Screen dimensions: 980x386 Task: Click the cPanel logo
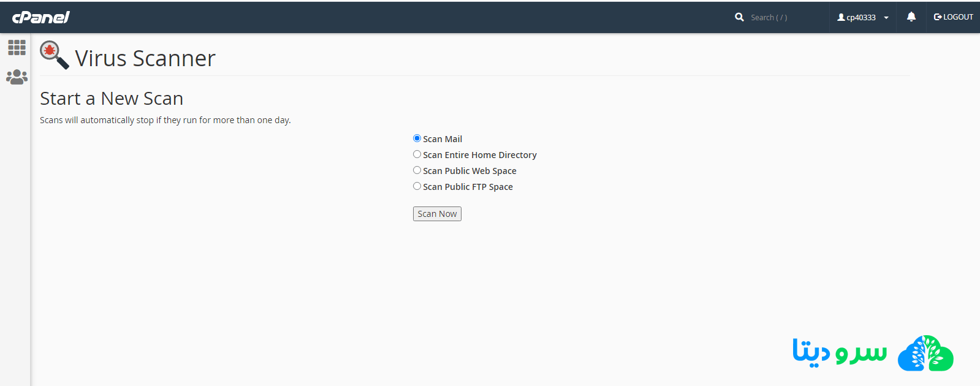click(40, 17)
